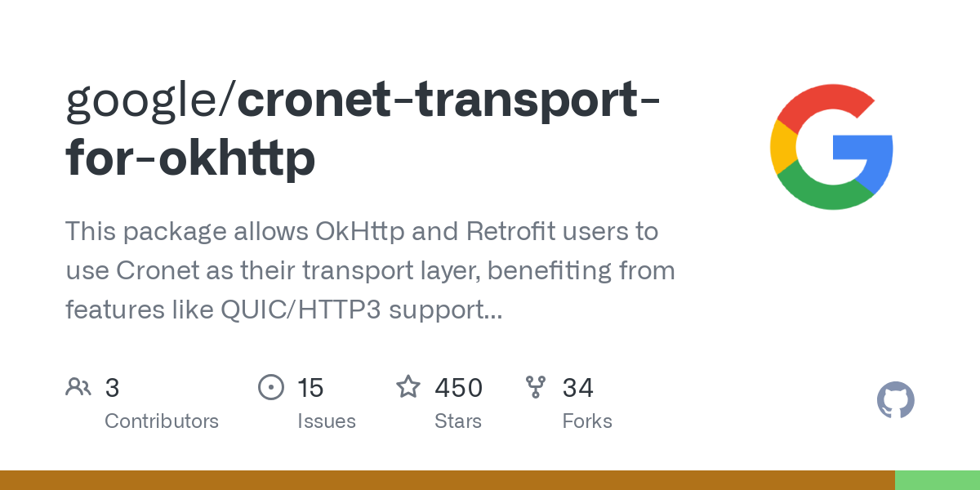Click the contributors people icon
This screenshot has height=490, width=980.
(78, 386)
